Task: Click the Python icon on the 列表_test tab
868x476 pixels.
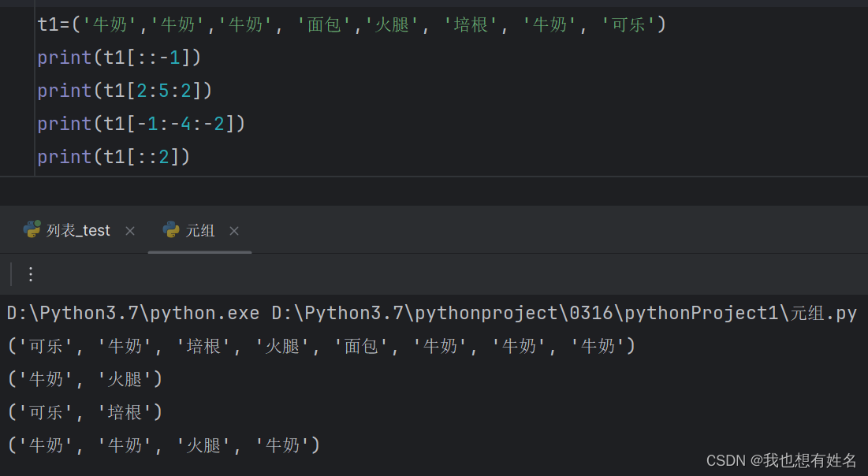Action: tap(32, 230)
